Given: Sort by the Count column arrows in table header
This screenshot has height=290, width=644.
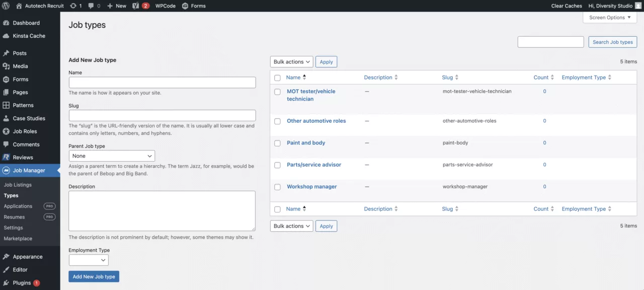Looking at the screenshot, I should tap(552, 78).
